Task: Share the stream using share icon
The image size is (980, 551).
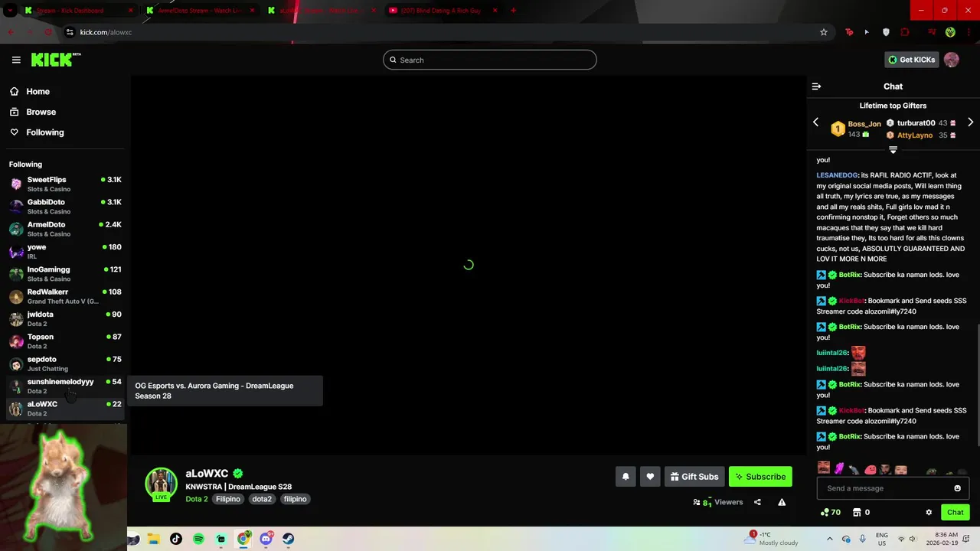Action: pos(757,502)
